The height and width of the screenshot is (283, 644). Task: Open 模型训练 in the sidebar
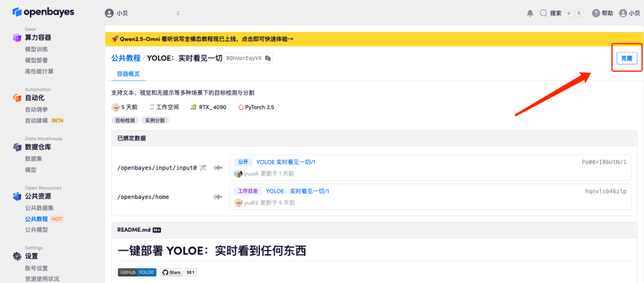[36, 49]
